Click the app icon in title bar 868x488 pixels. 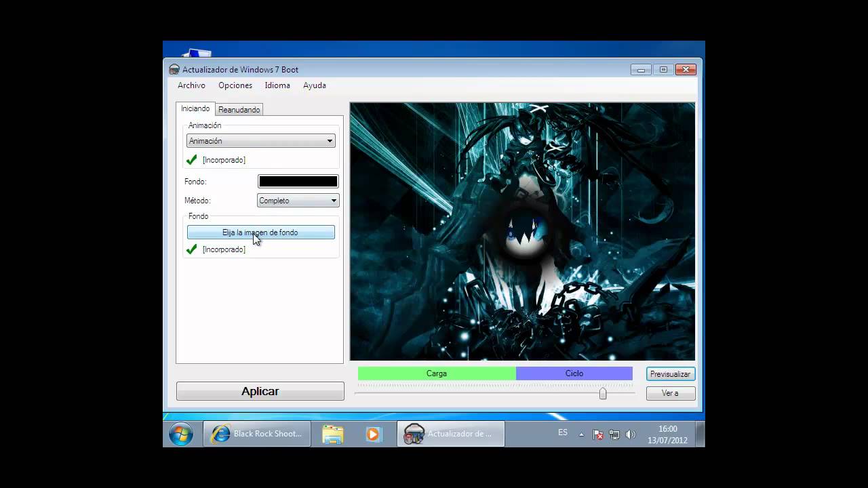(174, 70)
